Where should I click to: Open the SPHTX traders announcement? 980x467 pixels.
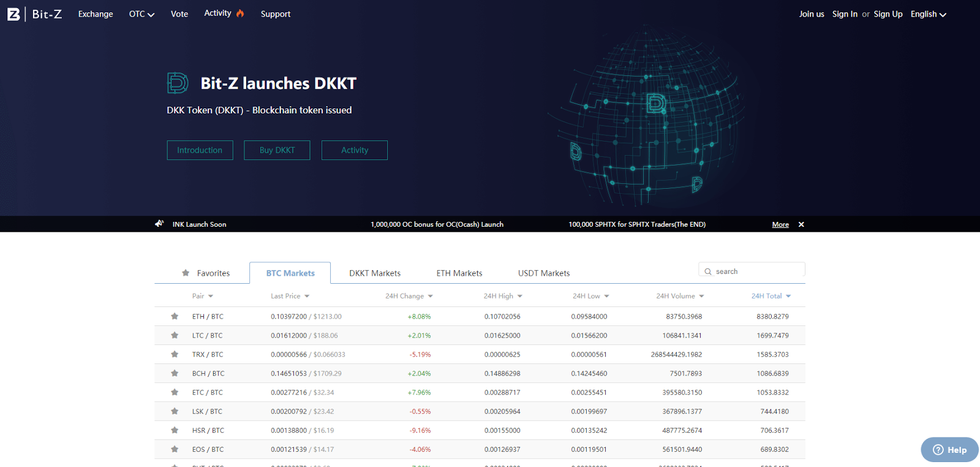click(x=637, y=224)
